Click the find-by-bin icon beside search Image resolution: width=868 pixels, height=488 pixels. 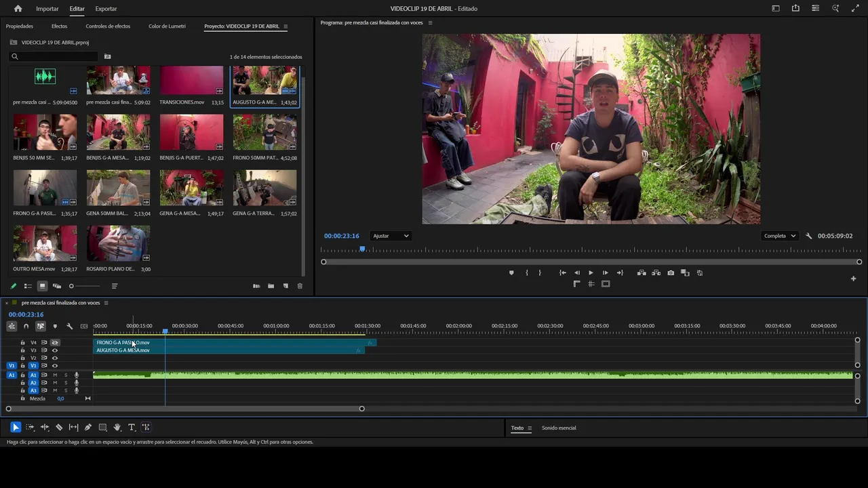coord(107,57)
